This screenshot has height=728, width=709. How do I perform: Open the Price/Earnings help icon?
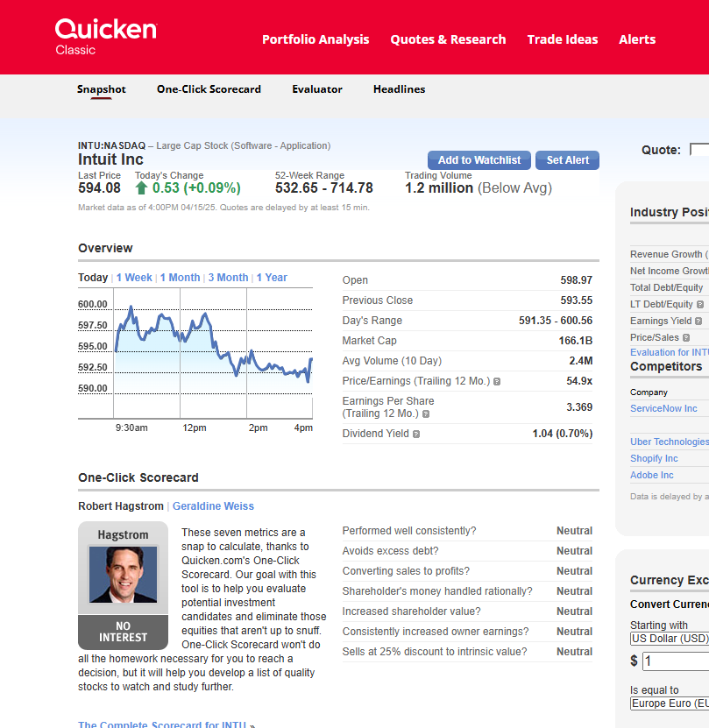coord(497,382)
